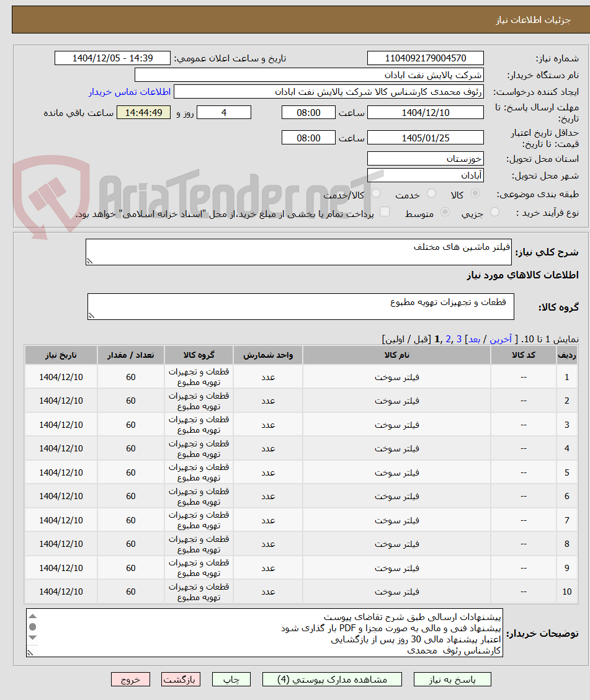Click the request creator name field
The height and width of the screenshot is (700, 590).
pos(329,92)
